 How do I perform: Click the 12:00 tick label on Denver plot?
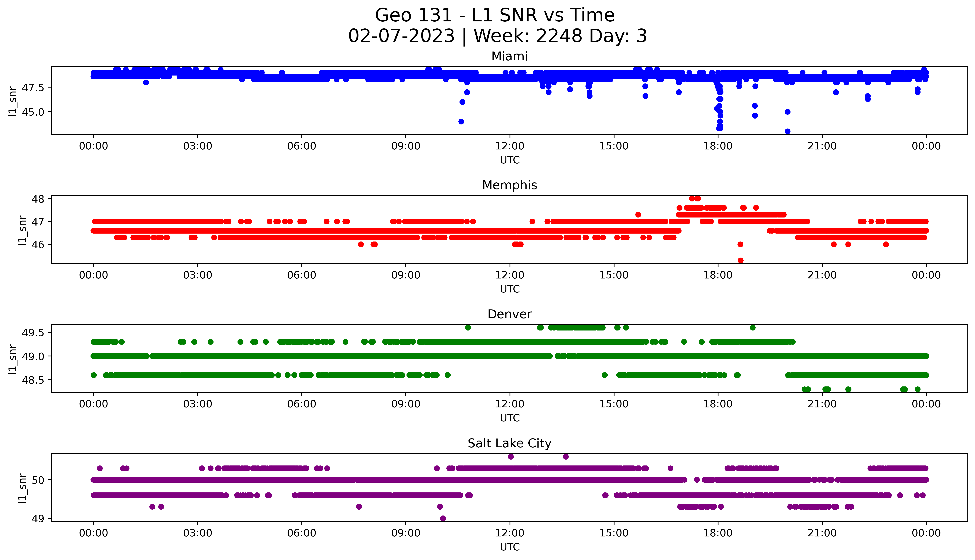coord(510,404)
